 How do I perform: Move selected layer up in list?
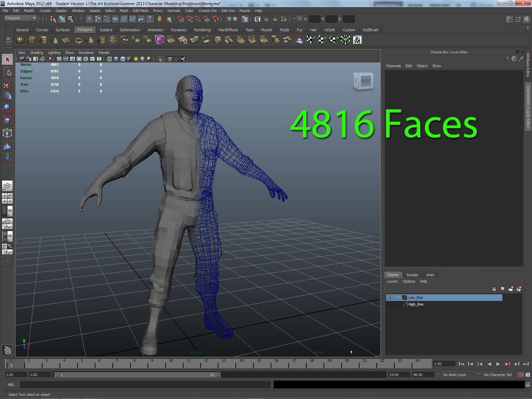pyautogui.click(x=494, y=289)
